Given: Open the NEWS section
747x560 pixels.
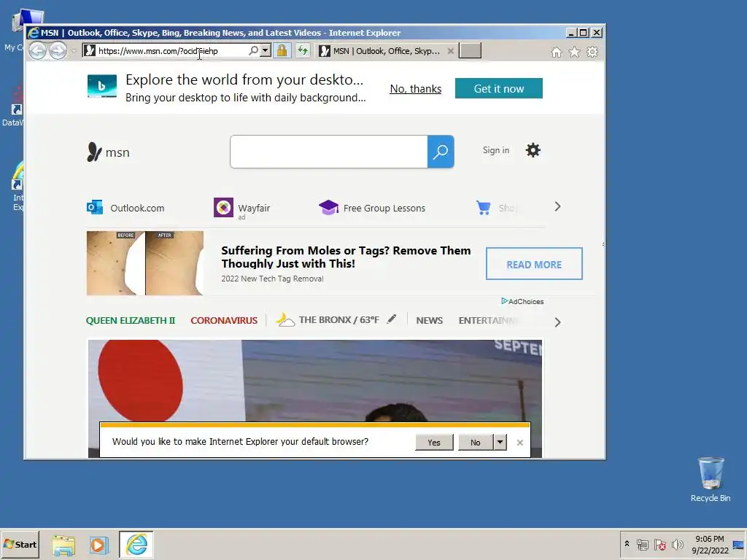Looking at the screenshot, I should [429, 321].
